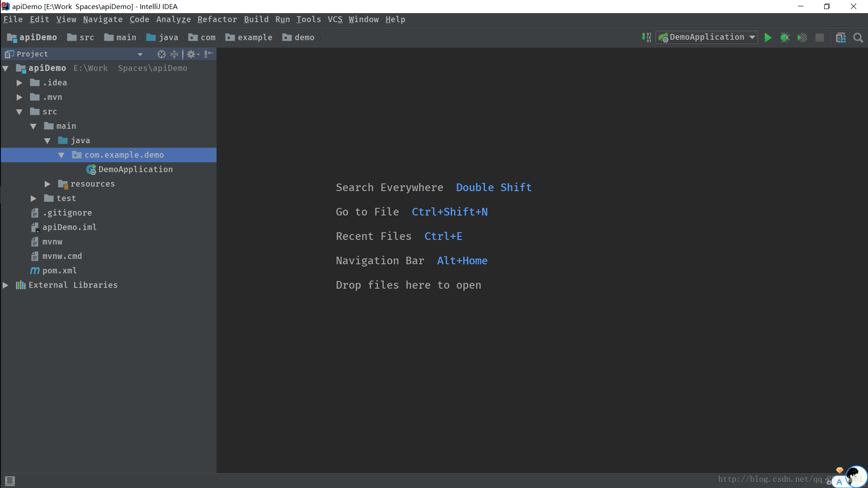Viewport: 868px width, 488px height.
Task: Open the Navigate menu
Action: point(103,19)
